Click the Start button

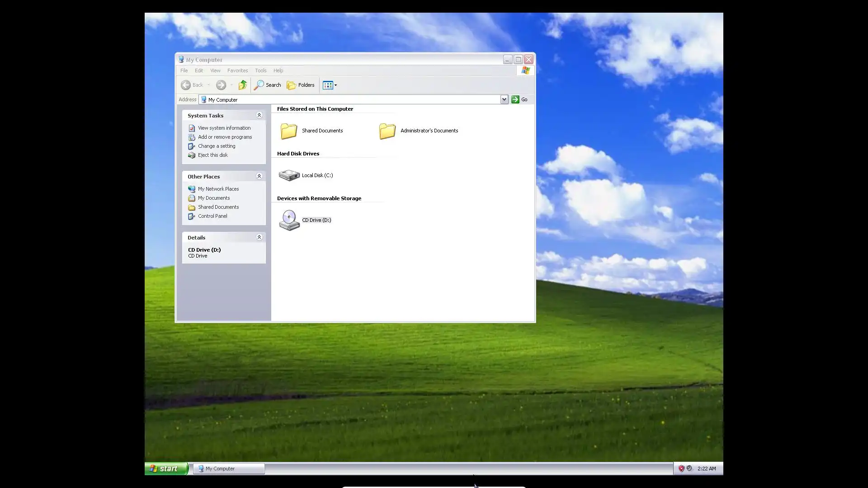[x=166, y=469]
